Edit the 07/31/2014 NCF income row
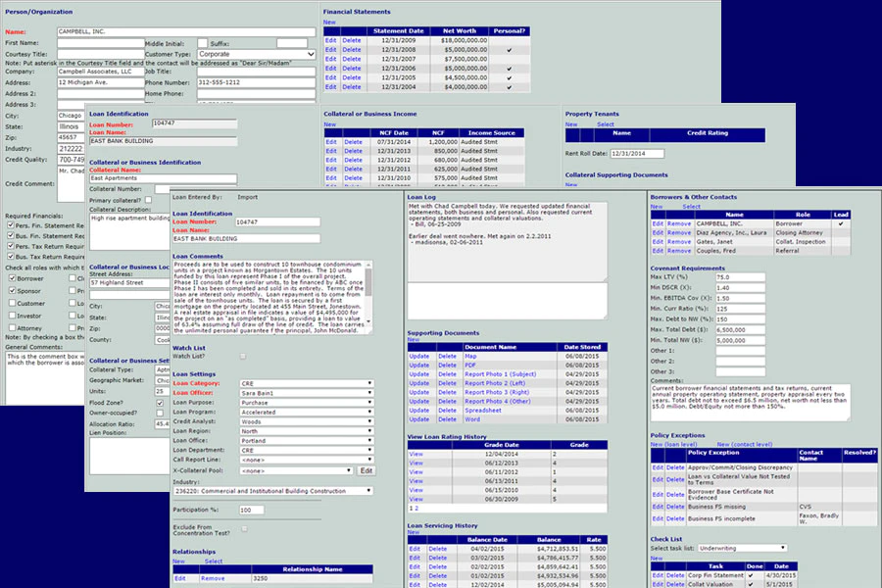This screenshot has height=588, width=882. coord(331,142)
